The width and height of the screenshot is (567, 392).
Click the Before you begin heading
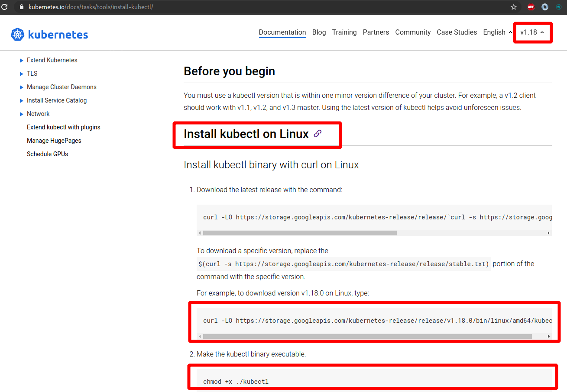229,71
